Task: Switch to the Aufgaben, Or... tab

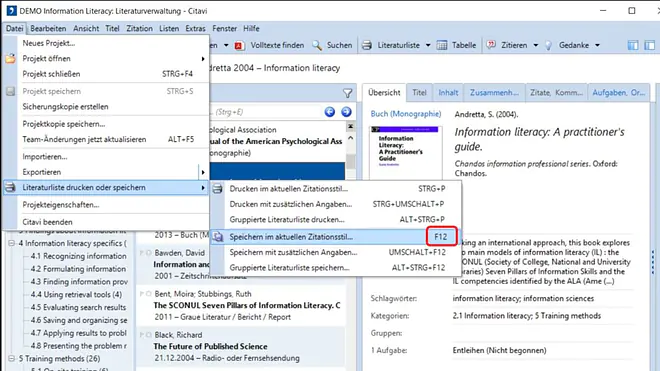Action: click(x=619, y=93)
